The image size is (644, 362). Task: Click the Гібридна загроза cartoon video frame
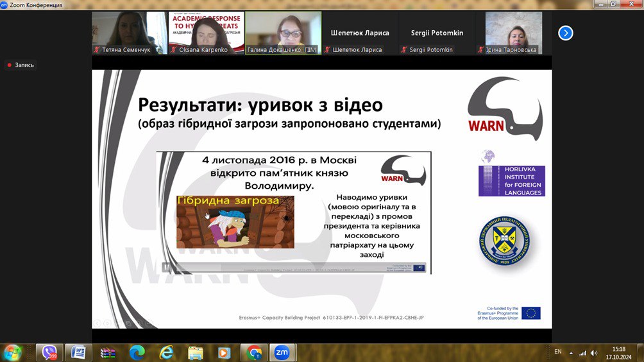click(235, 222)
